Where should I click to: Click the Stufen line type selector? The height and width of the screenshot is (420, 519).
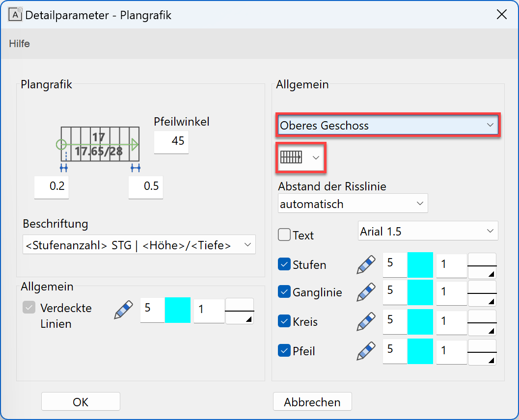[482, 265]
